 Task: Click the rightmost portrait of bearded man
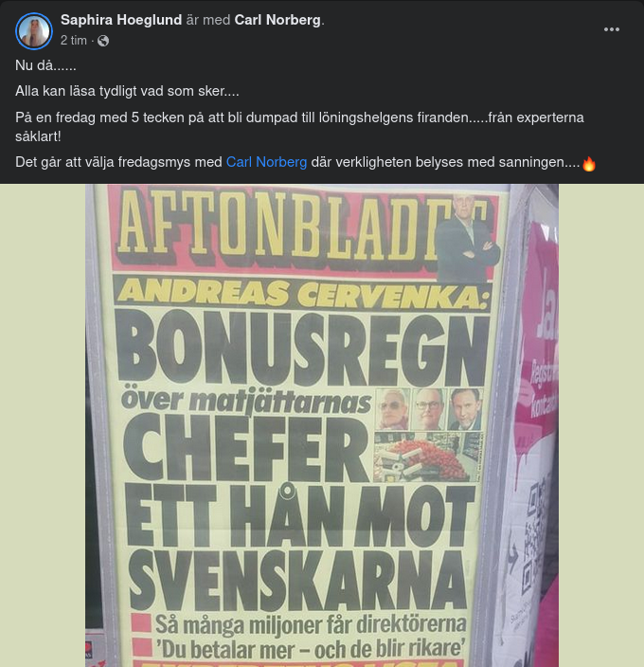465,408
